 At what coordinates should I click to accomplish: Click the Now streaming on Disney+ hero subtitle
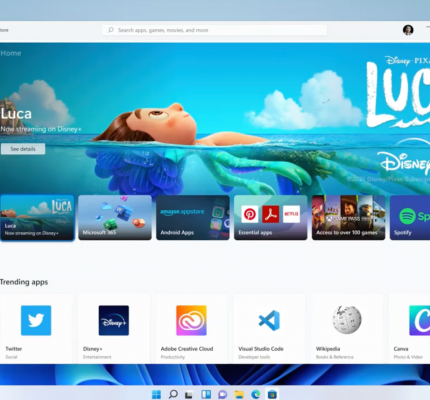[x=41, y=129]
